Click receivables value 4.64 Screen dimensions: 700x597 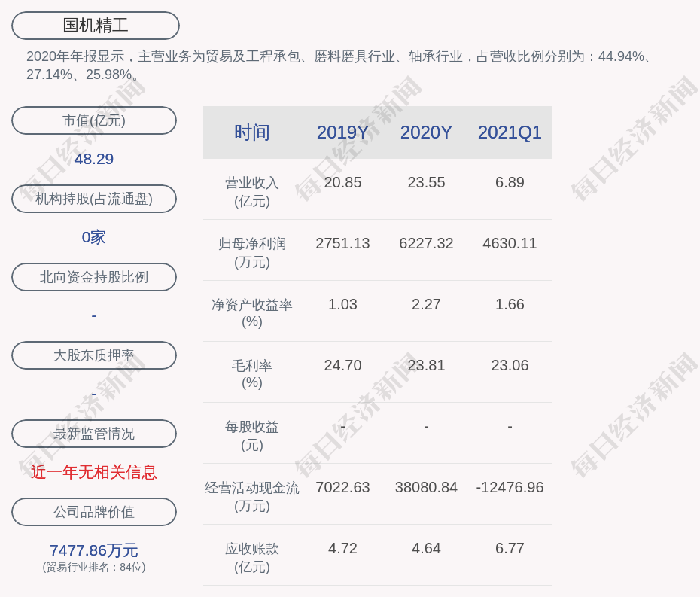pyautogui.click(x=426, y=548)
